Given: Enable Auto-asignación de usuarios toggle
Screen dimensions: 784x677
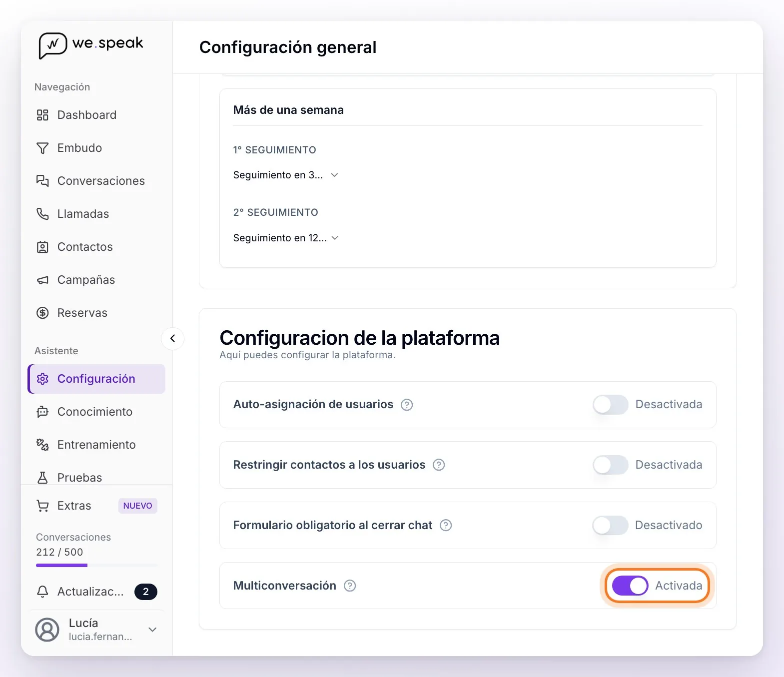Looking at the screenshot, I should click(x=610, y=405).
